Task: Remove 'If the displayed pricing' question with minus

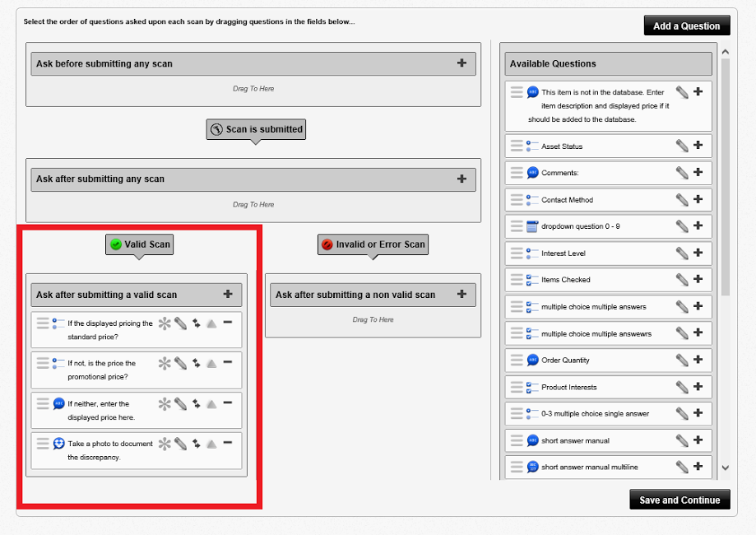Action: [x=228, y=323]
